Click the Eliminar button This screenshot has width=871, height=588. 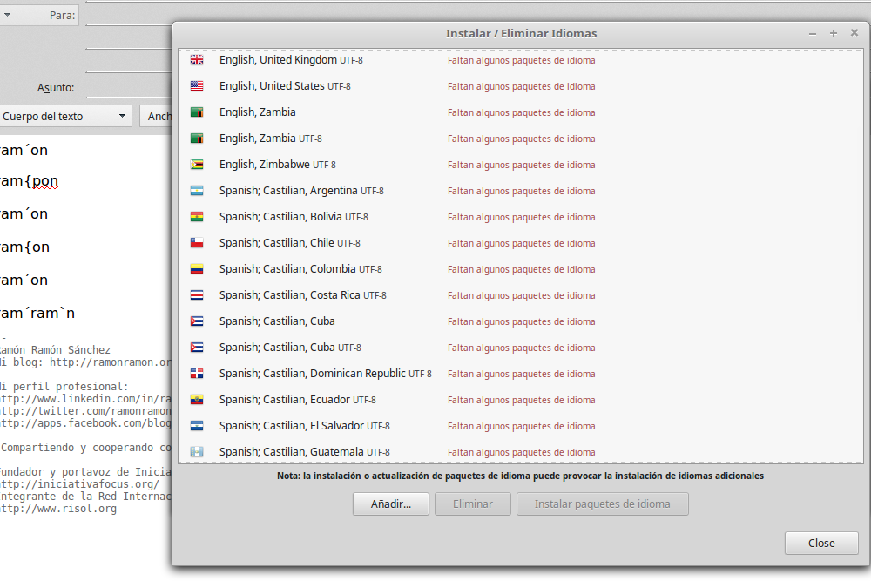click(x=471, y=504)
